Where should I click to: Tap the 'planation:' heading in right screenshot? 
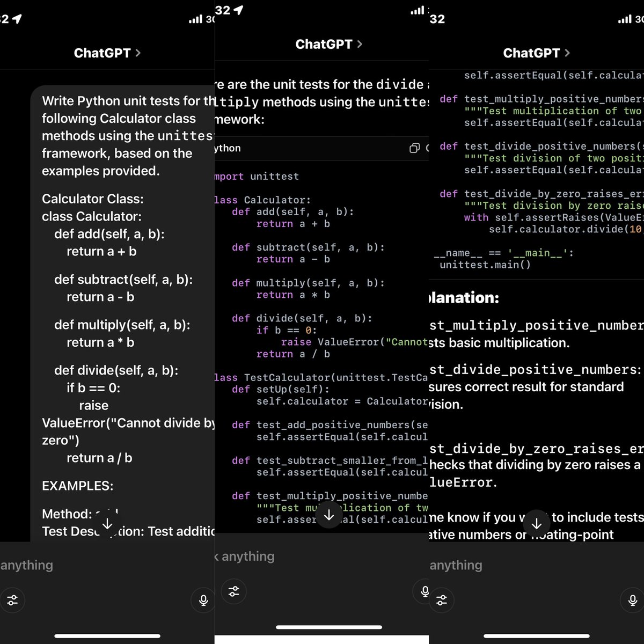pos(464,298)
